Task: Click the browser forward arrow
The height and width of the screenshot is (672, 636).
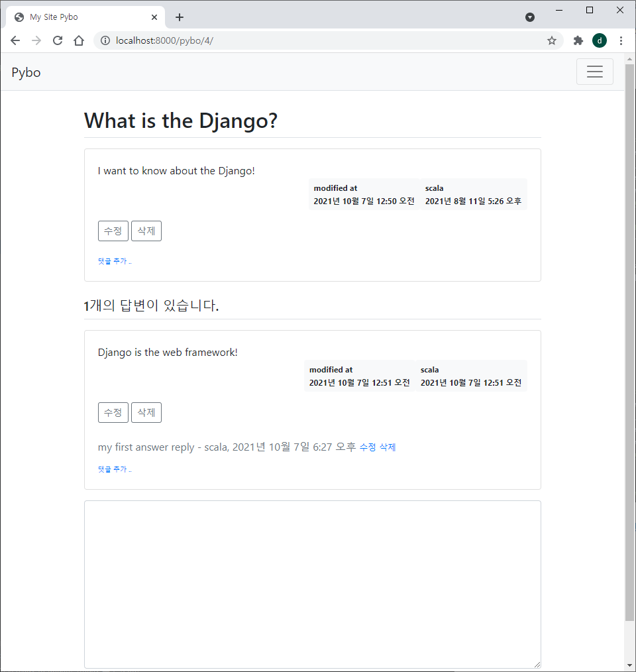Action: point(36,40)
